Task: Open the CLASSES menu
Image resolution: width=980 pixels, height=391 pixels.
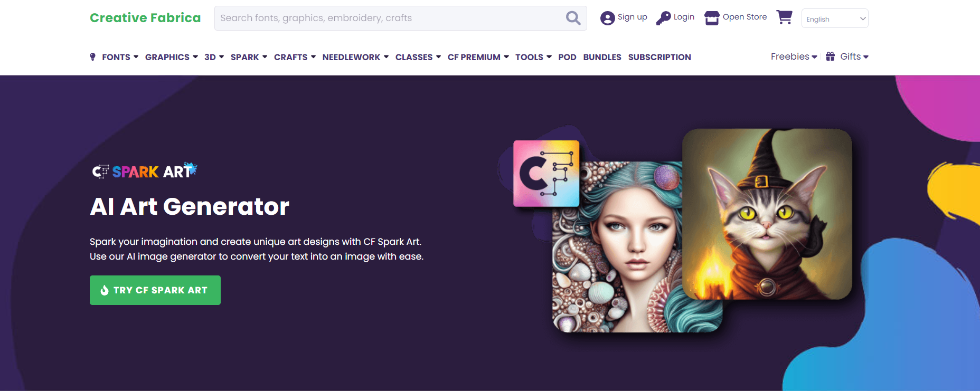Action: click(x=414, y=57)
